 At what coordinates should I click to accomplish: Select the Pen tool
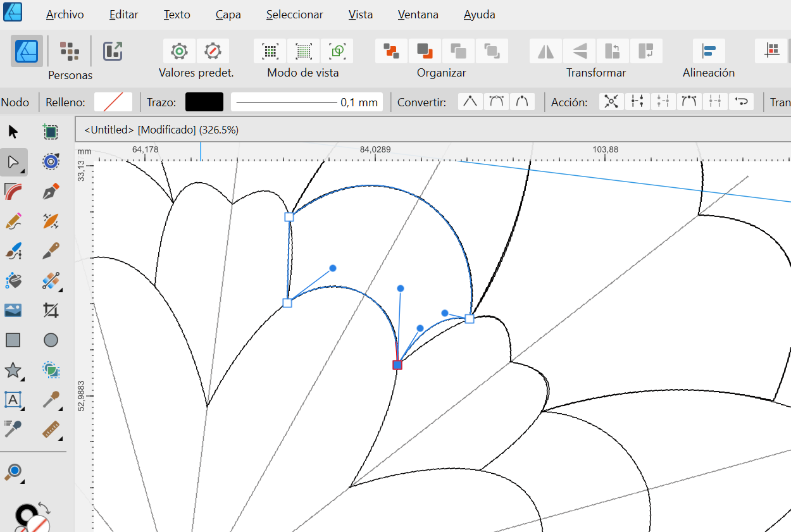pyautogui.click(x=51, y=192)
